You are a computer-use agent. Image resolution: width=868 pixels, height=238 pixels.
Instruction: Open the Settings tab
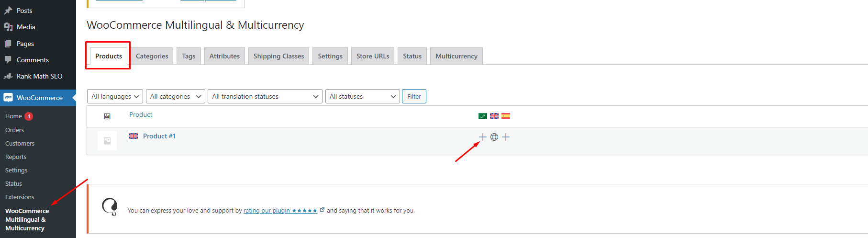point(330,56)
